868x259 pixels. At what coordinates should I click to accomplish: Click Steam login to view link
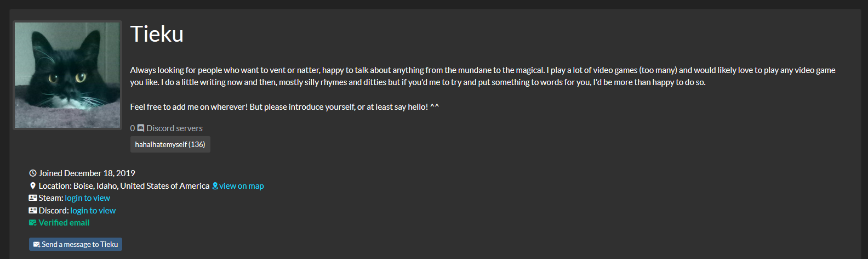pos(88,198)
